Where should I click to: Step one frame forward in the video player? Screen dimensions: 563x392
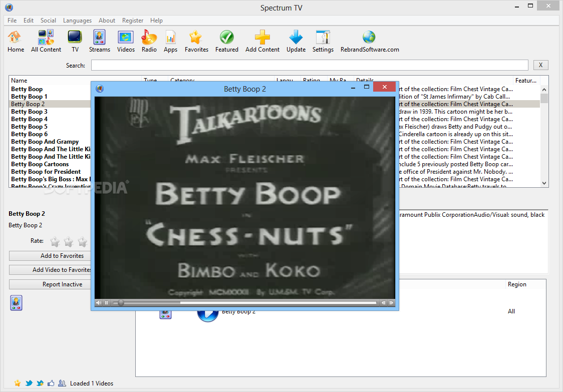coord(391,302)
